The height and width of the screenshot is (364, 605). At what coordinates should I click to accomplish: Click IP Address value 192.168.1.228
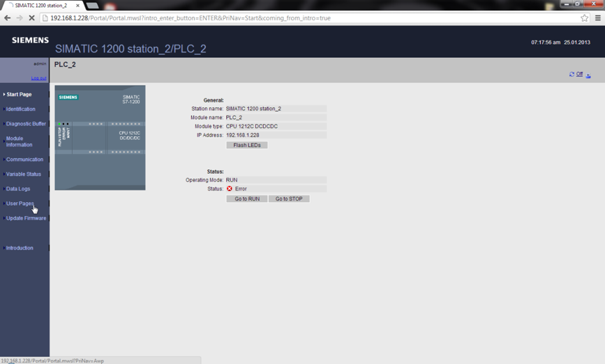(x=276, y=135)
